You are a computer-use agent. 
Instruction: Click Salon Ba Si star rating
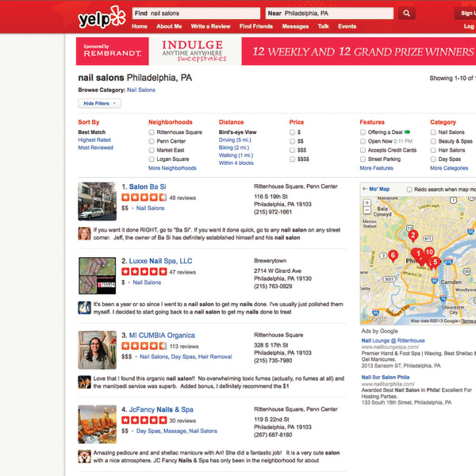(144, 198)
